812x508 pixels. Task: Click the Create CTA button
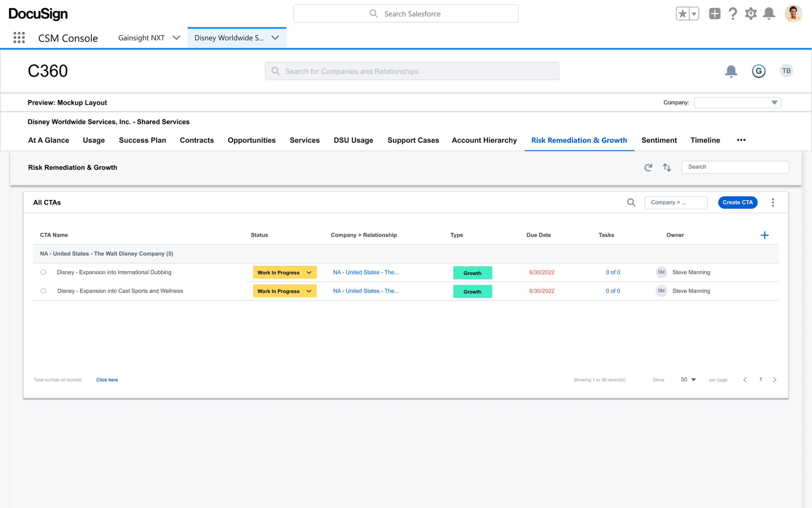[737, 202]
